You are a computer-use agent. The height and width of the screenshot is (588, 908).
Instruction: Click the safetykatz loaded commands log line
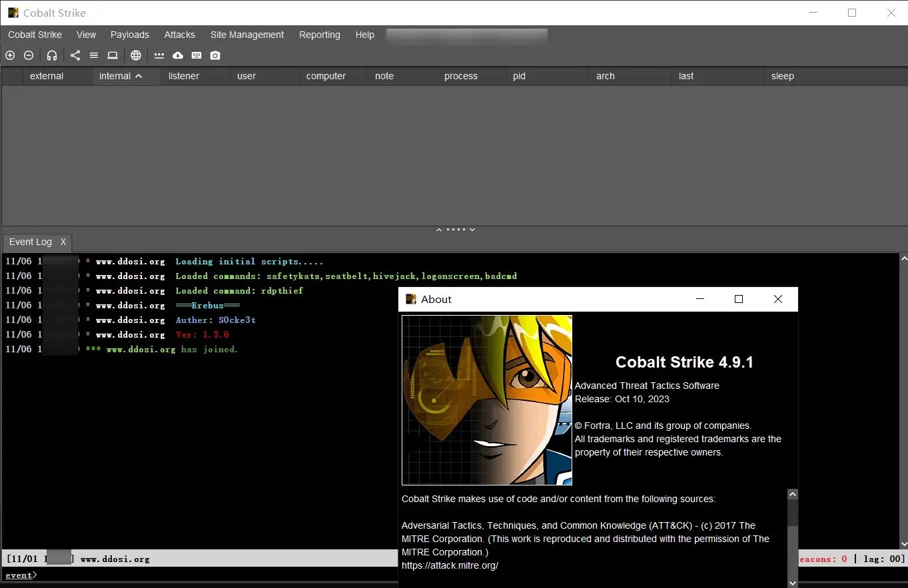(x=346, y=276)
